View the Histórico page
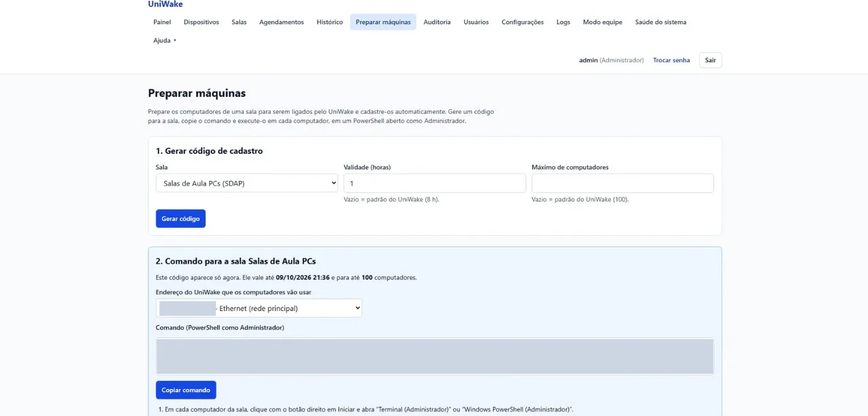 point(330,22)
